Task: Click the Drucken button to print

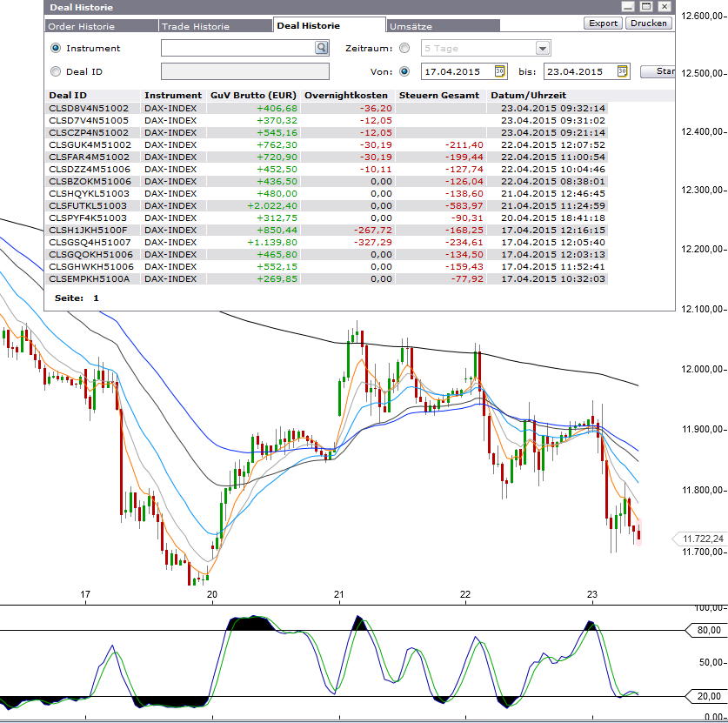Action: (x=650, y=23)
